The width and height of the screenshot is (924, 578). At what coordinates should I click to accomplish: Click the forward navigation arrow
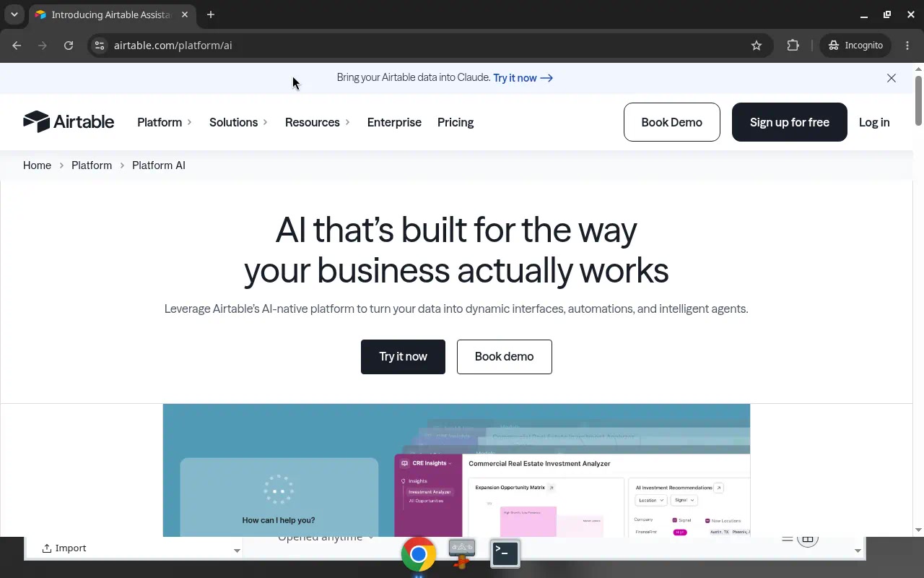(43, 46)
